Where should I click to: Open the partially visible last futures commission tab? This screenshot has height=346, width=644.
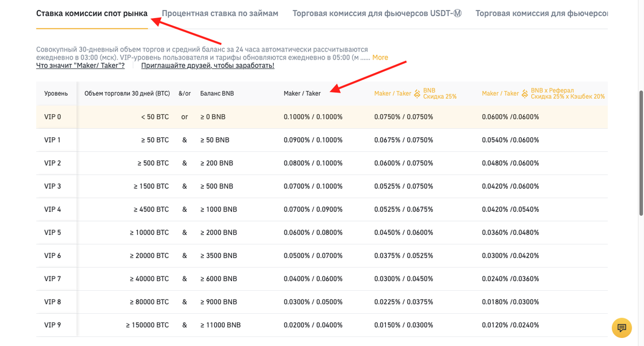[x=541, y=13]
